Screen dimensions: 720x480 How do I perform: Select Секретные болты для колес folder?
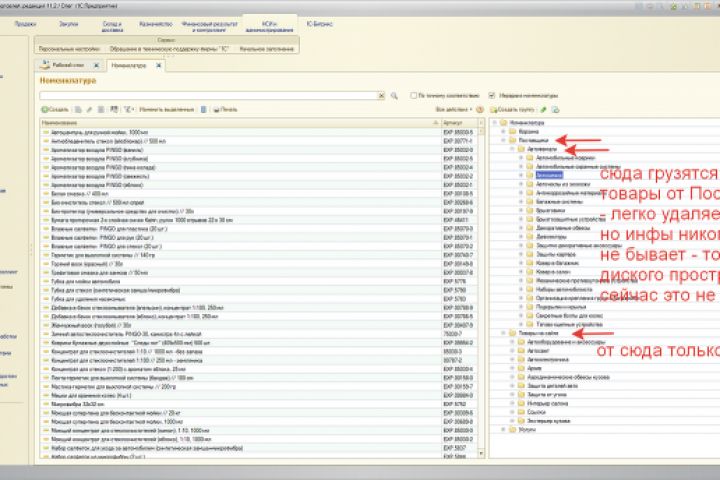[x=569, y=316]
